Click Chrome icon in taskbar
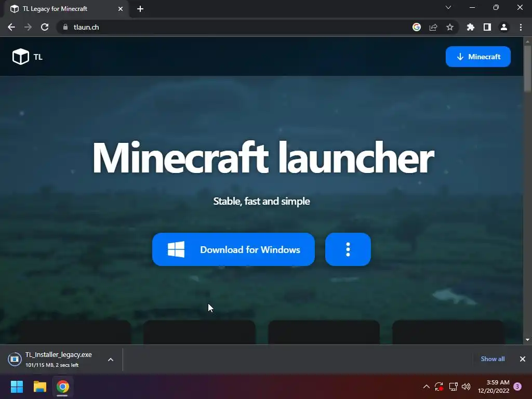 click(62, 387)
